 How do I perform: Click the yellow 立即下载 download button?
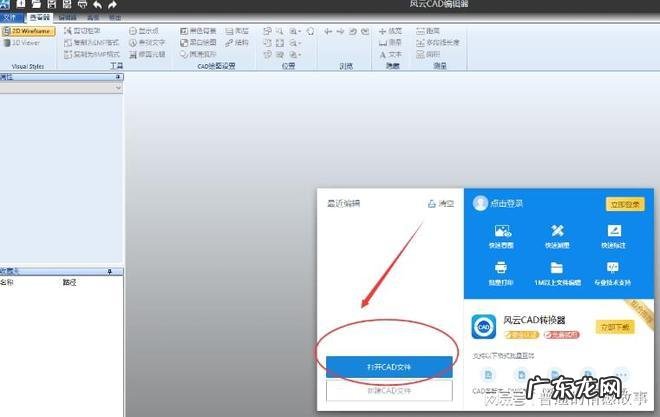click(x=615, y=327)
